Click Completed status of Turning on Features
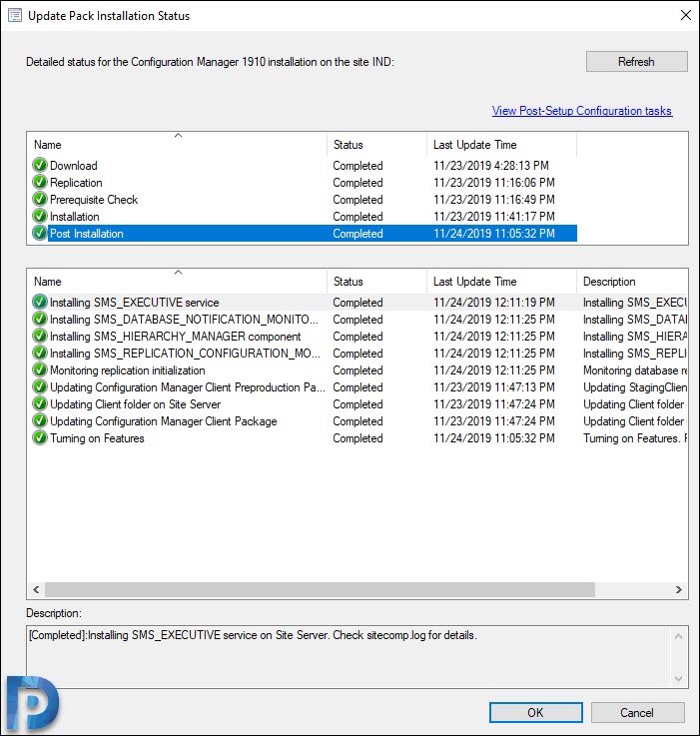This screenshot has width=700, height=736. pos(357,438)
